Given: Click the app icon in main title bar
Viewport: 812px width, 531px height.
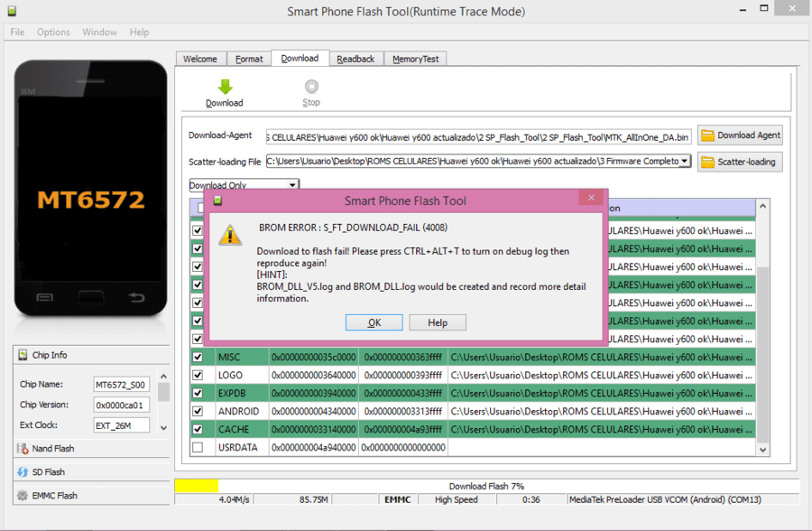Looking at the screenshot, I should [x=12, y=11].
